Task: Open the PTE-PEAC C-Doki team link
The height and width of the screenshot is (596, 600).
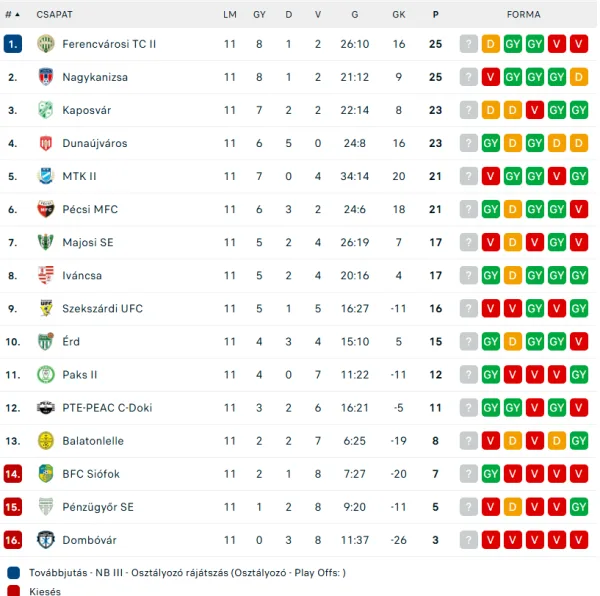Action: 107,408
